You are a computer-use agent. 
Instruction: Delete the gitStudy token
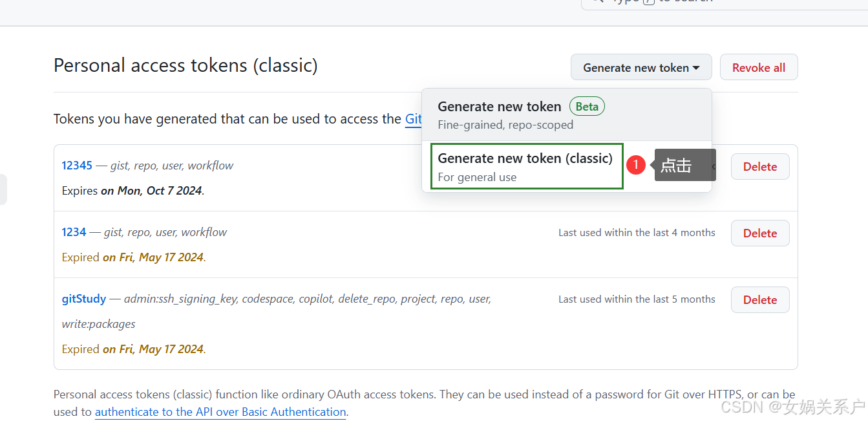(x=760, y=299)
